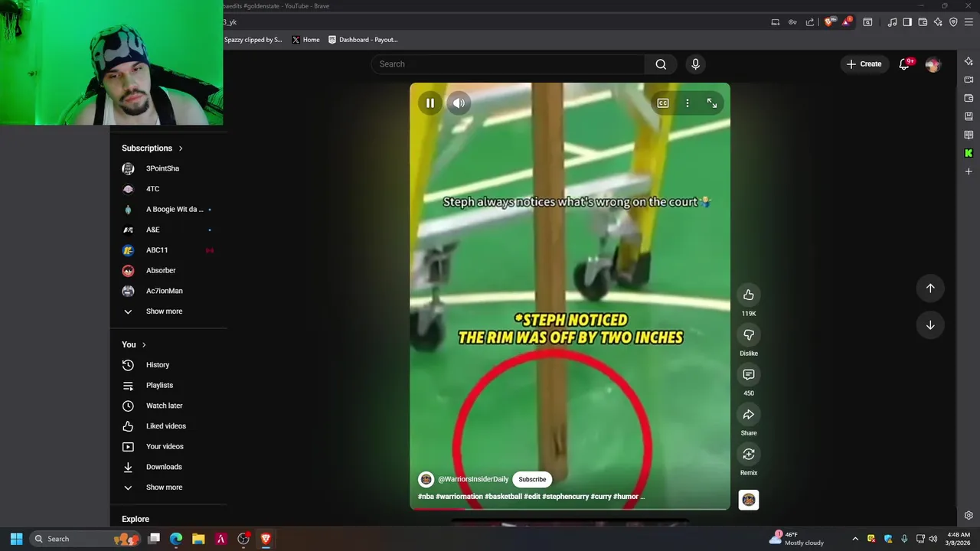Open Brave Leo AI sparkle icon
Viewport: 980px width, 551px height.
[x=938, y=22]
